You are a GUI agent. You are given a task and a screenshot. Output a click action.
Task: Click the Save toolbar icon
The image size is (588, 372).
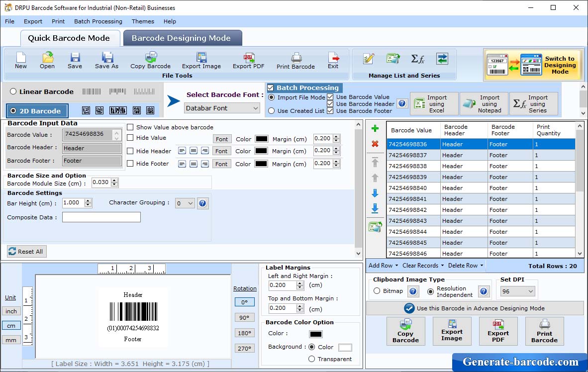click(75, 60)
